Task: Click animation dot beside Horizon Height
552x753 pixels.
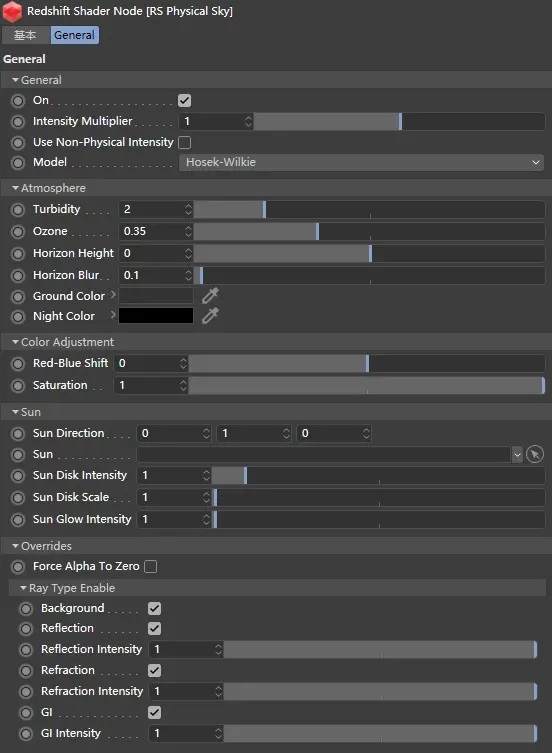Action: (18, 254)
